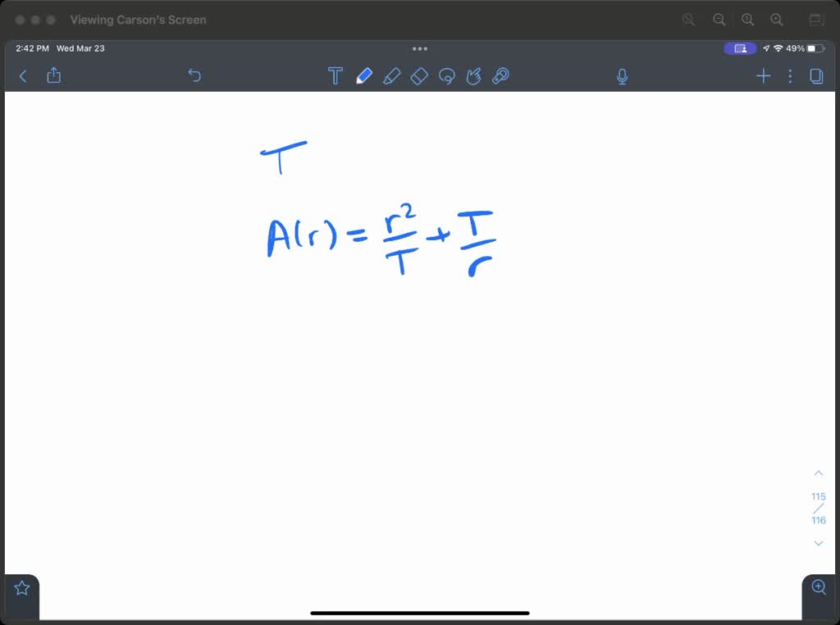Screen dimensions: 840x625
Task: Start an audio recording with the microphone
Action: point(622,75)
